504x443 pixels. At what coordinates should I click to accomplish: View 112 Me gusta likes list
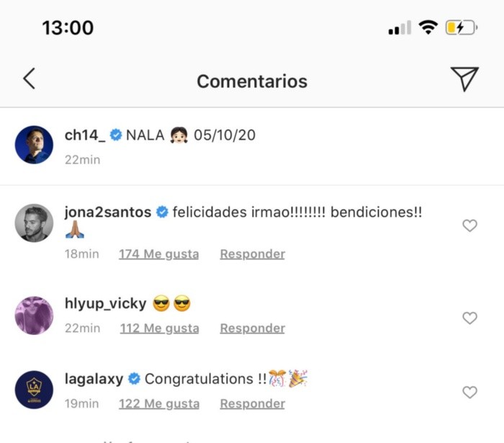click(158, 328)
